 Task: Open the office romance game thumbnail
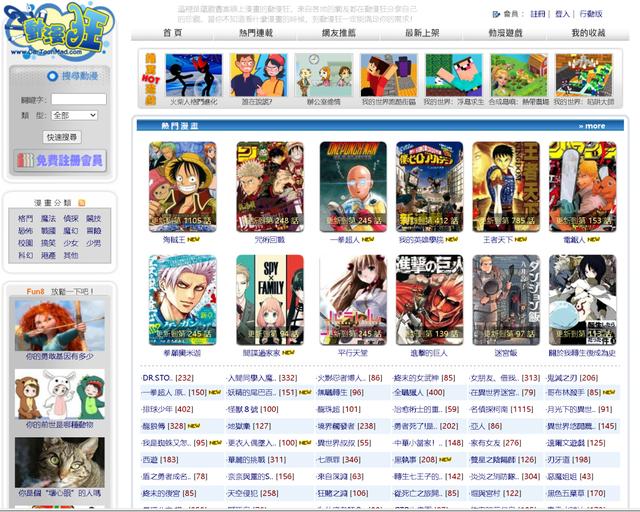pyautogui.click(x=324, y=75)
